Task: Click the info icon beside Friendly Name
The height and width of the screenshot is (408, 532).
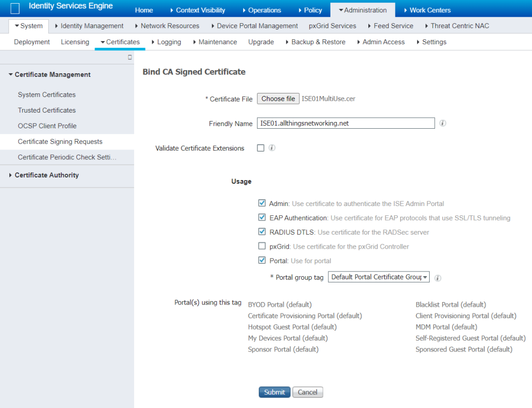Action: [x=443, y=123]
